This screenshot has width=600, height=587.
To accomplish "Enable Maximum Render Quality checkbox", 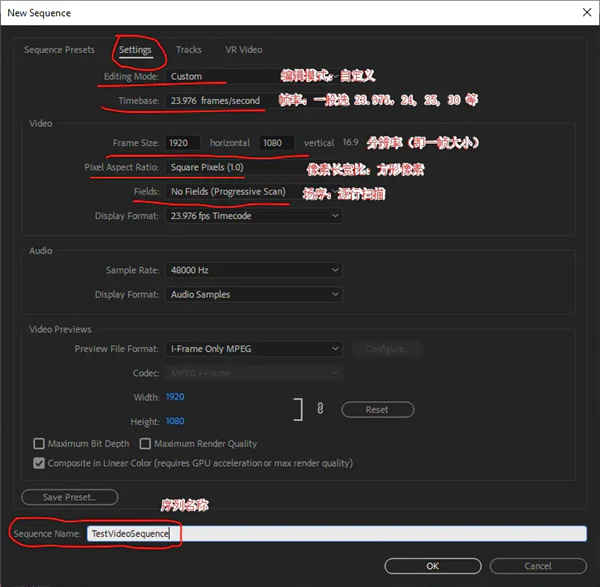I will pyautogui.click(x=145, y=444).
